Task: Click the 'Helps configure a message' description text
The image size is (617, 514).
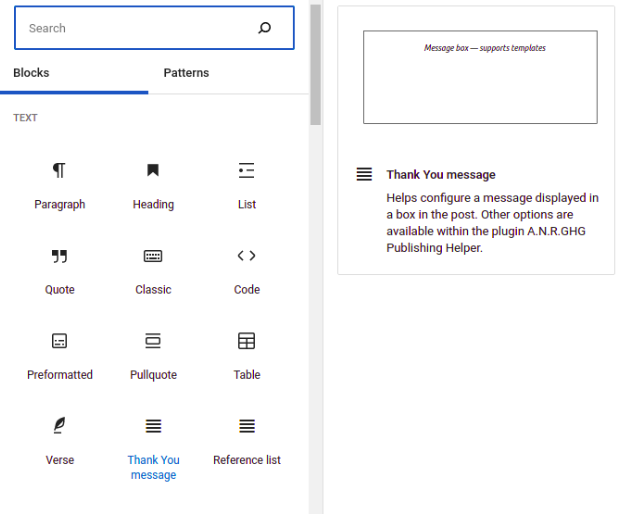Action: click(x=492, y=223)
